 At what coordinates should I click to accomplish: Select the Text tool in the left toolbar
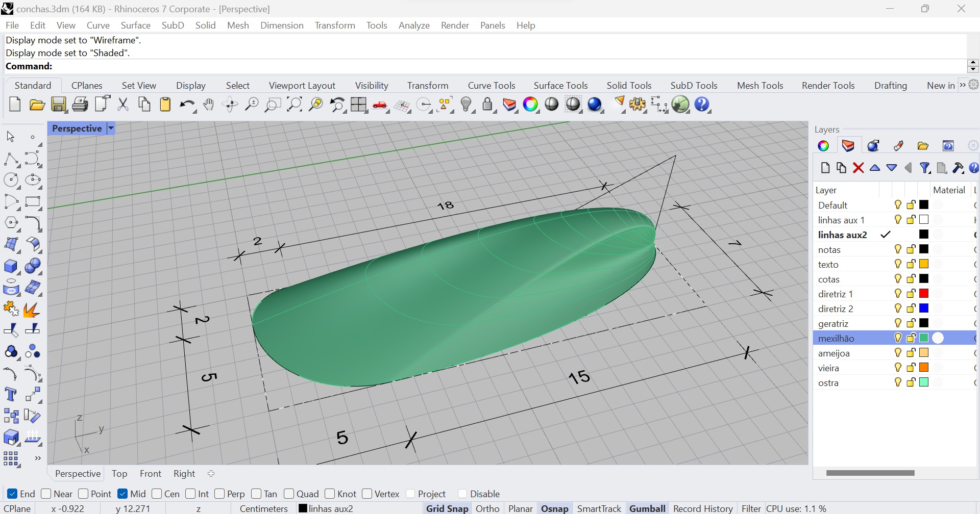(x=11, y=395)
